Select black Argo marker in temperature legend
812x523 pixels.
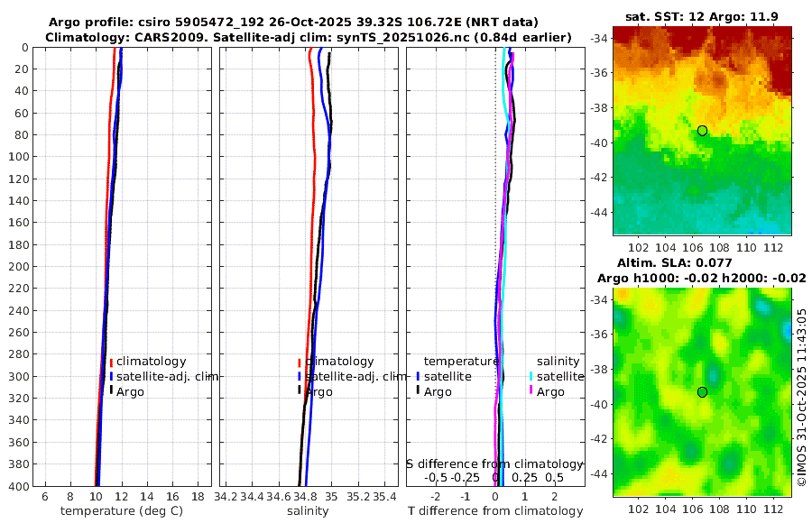click(x=111, y=390)
